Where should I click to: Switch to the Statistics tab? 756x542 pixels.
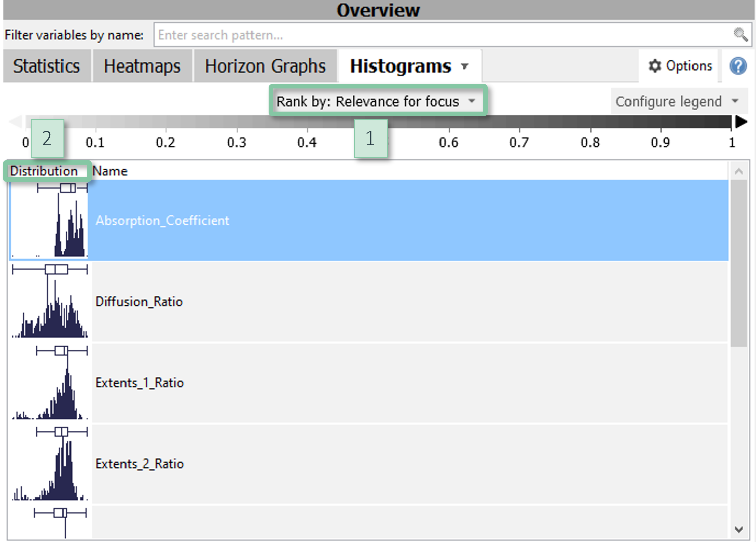[x=46, y=66]
